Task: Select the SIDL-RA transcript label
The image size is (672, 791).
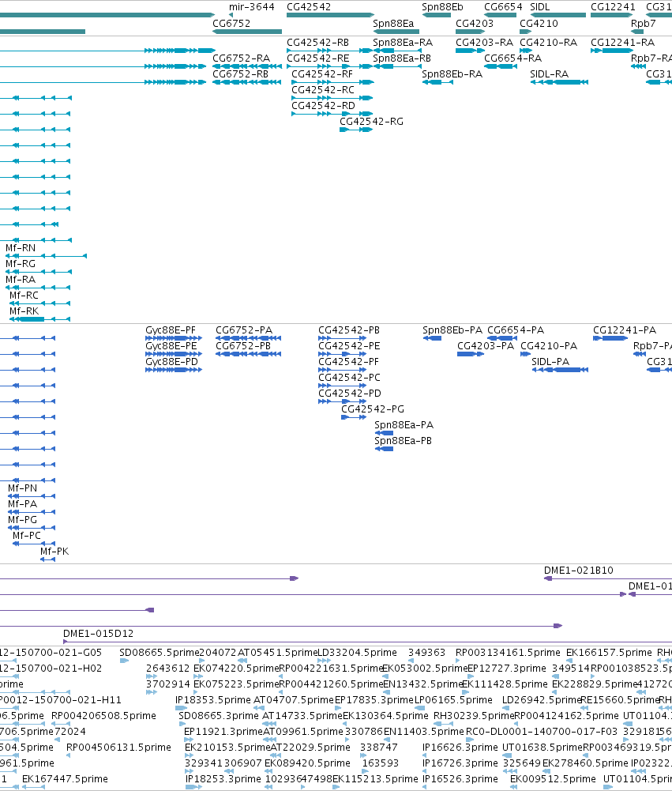Action: 549,73
